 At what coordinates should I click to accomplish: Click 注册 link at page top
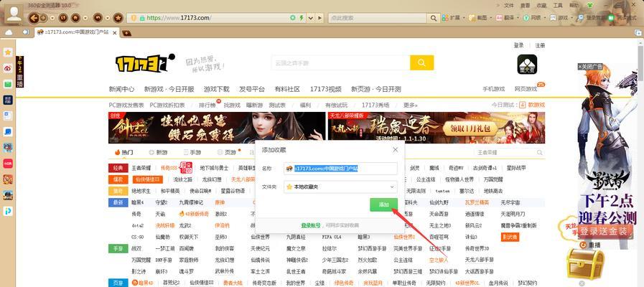(x=540, y=46)
